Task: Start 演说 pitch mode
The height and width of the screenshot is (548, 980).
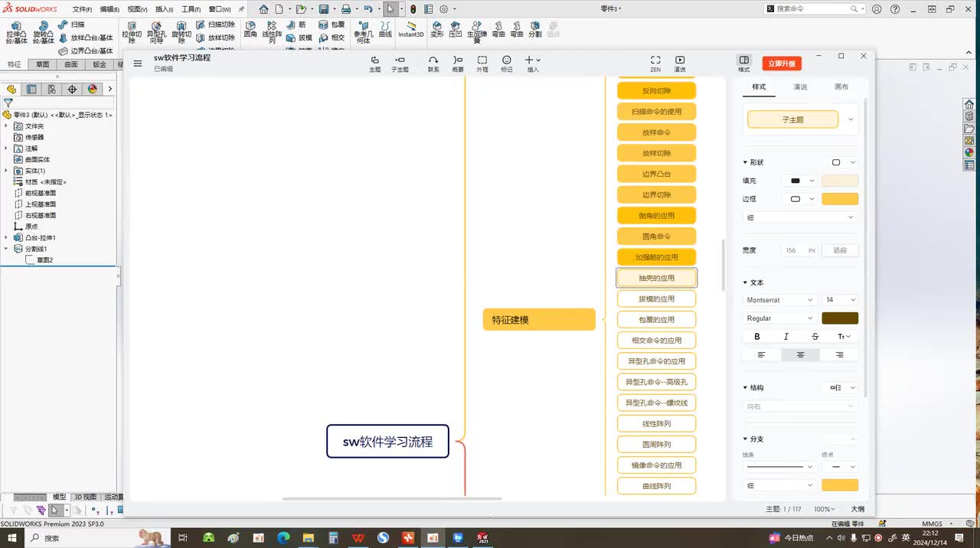Action: 680,64
